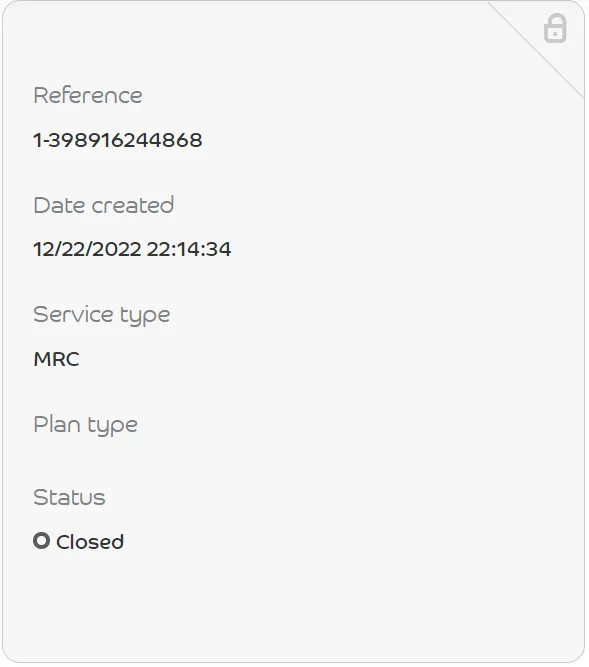Select the Status field label

[x=69, y=497]
